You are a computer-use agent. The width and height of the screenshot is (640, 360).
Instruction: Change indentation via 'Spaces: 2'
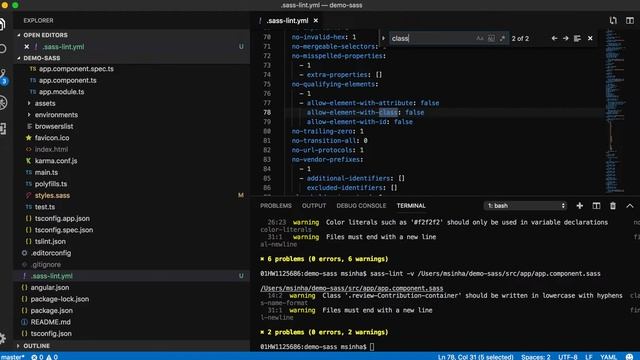coord(536,357)
